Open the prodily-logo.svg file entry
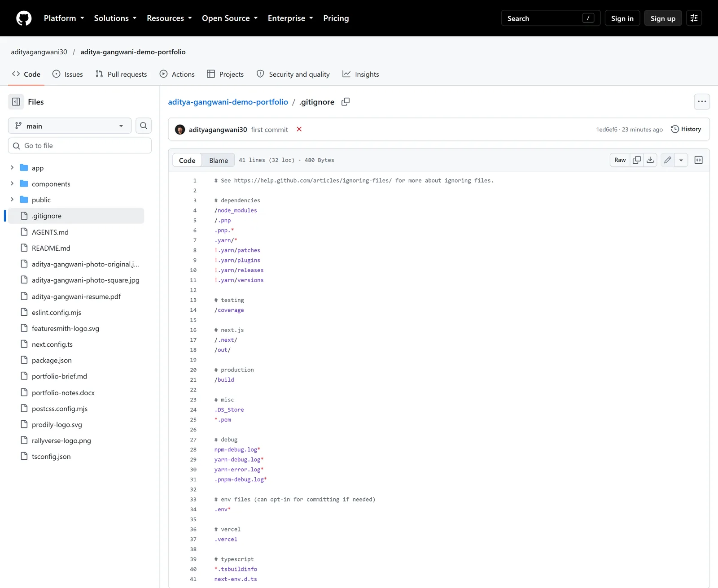This screenshot has width=718, height=588. (75, 424)
